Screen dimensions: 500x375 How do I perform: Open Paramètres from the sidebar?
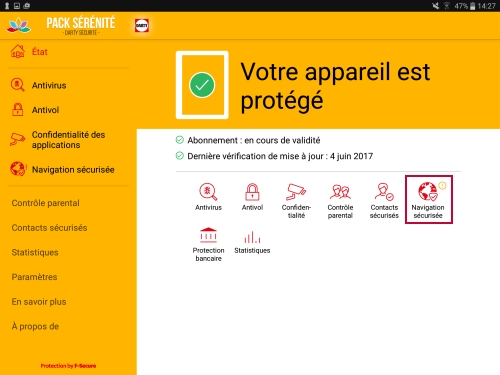point(34,277)
